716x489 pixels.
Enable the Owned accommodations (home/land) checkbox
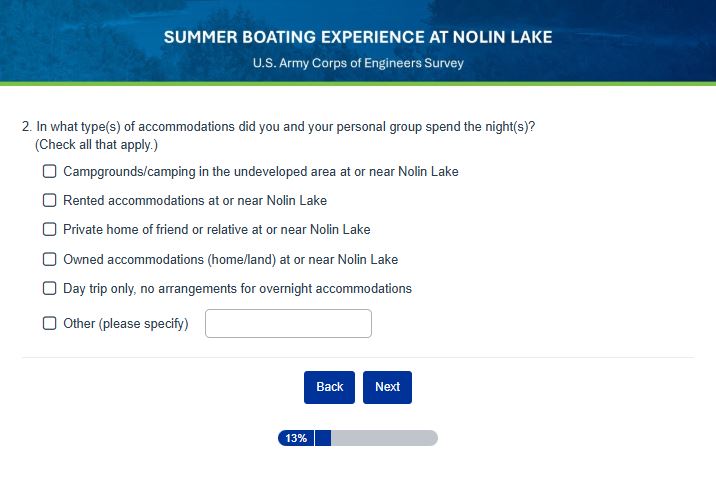pyautogui.click(x=49, y=259)
